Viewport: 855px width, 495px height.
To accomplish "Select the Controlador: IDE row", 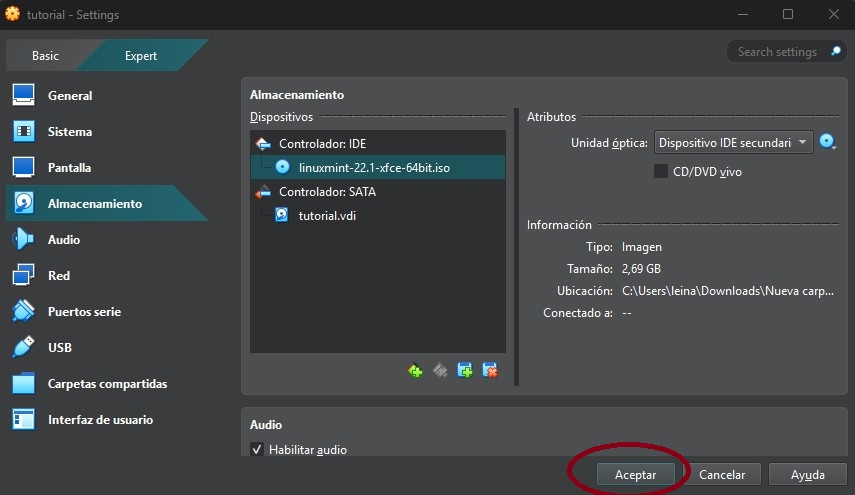I will pyautogui.click(x=378, y=143).
